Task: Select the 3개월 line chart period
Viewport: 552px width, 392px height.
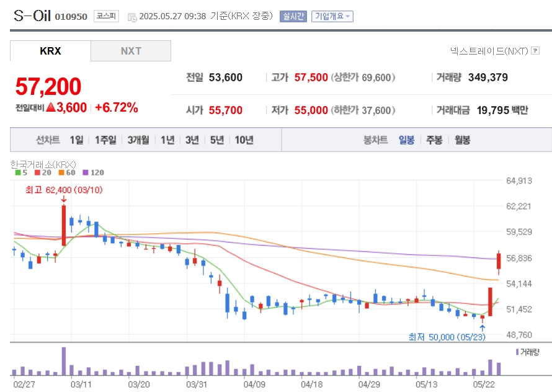Action: (x=138, y=140)
